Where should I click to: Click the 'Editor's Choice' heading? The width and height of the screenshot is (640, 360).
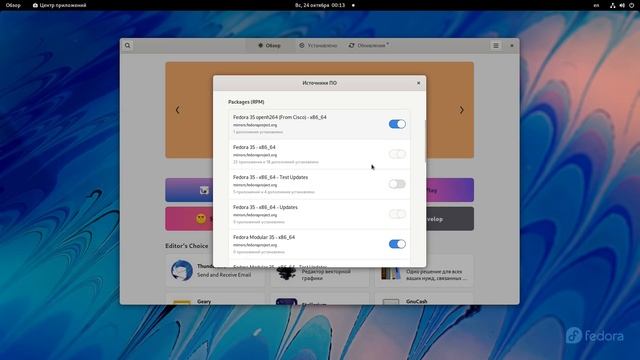[187, 246]
